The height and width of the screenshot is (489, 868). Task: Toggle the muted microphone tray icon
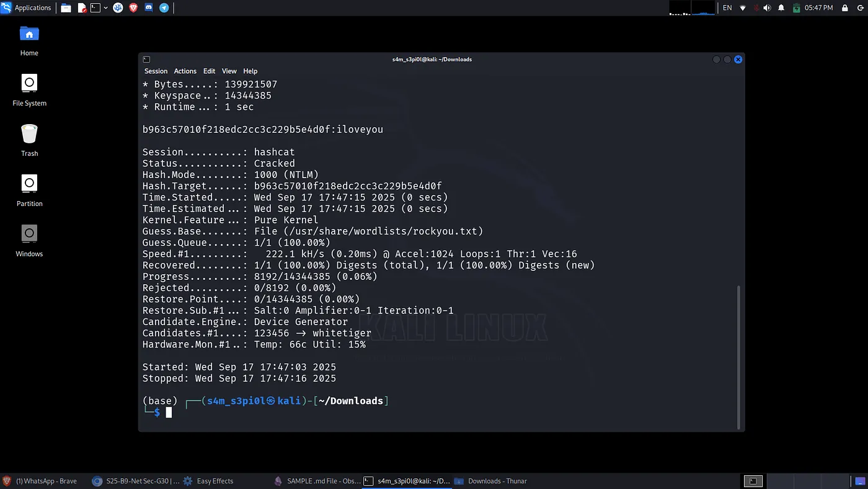pyautogui.click(x=756, y=8)
